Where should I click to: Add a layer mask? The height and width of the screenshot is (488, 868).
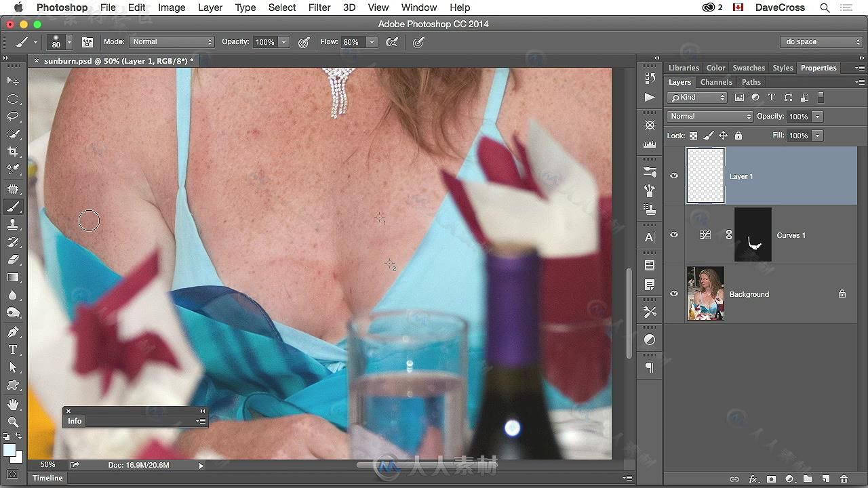771,479
